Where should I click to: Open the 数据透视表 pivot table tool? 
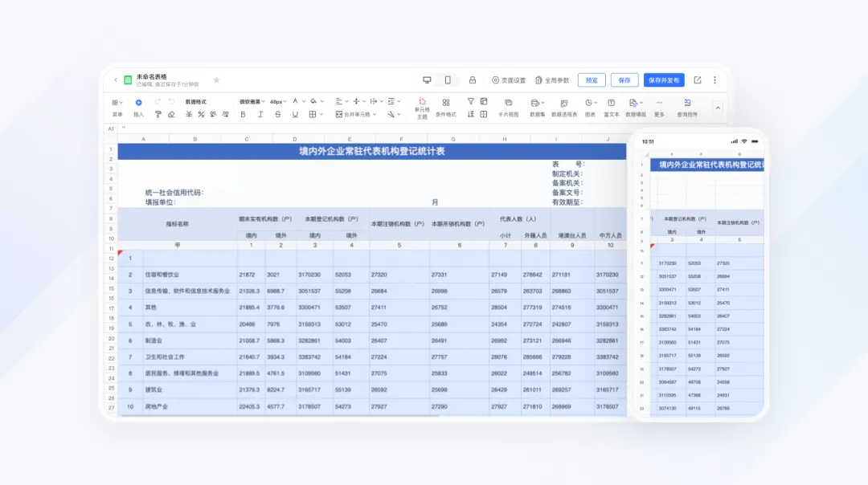[x=564, y=108]
